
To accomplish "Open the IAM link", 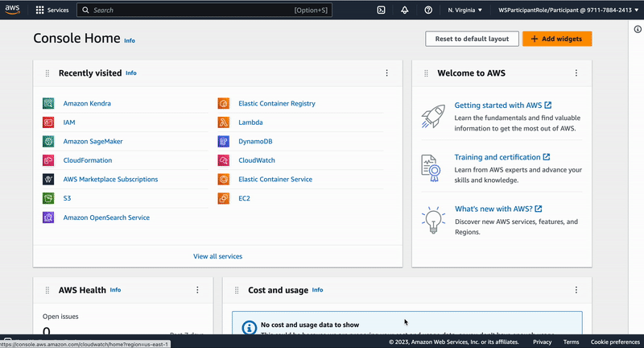I will 69,122.
